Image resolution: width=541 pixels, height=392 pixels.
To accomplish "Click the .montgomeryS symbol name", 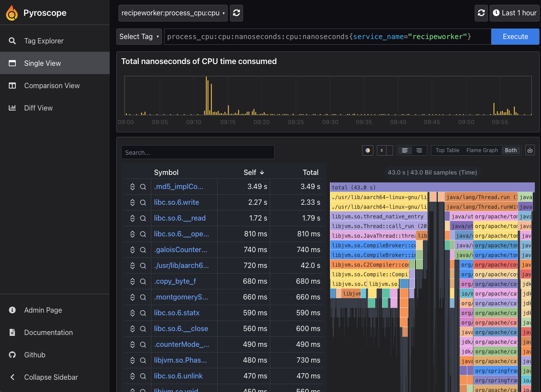I will (x=181, y=297).
